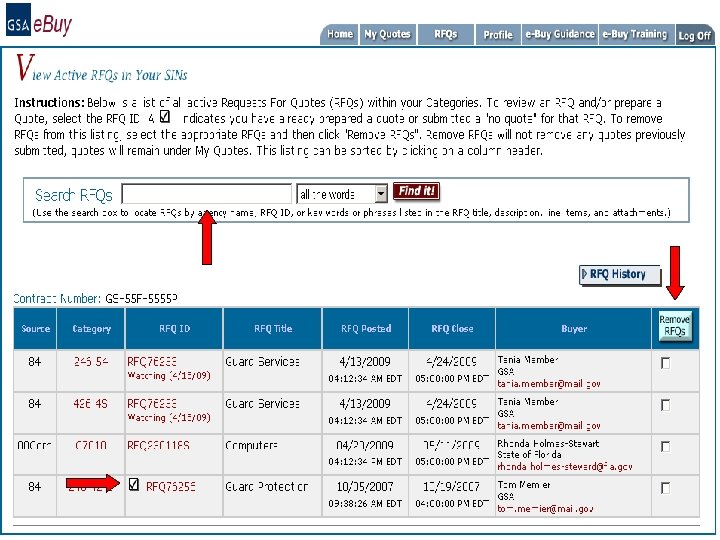Click the Find It! button
Image resolution: width=720 pixels, height=540 pixels.
click(416, 191)
